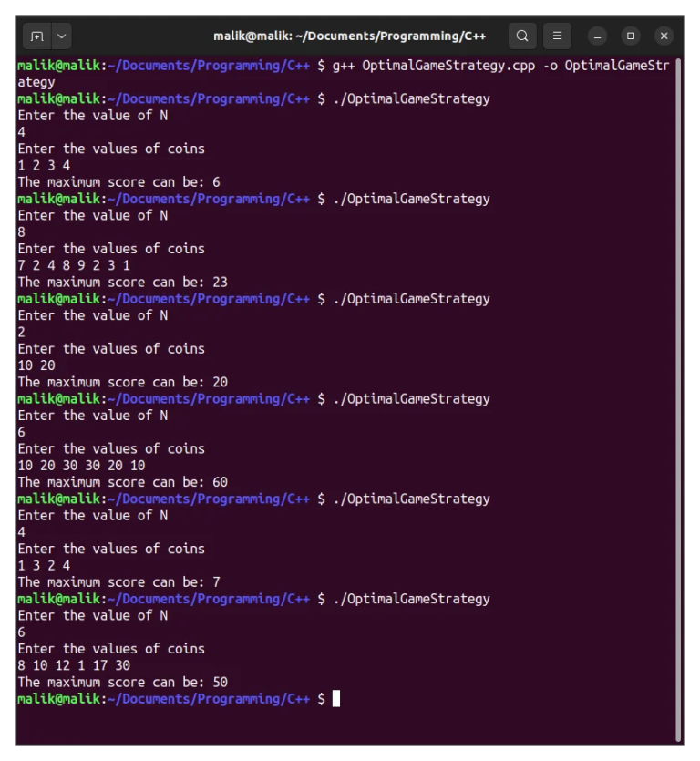Click the coin input line '7 2 4 8 9 2 3 1'
This screenshot has width=700, height=761.
click(x=74, y=265)
